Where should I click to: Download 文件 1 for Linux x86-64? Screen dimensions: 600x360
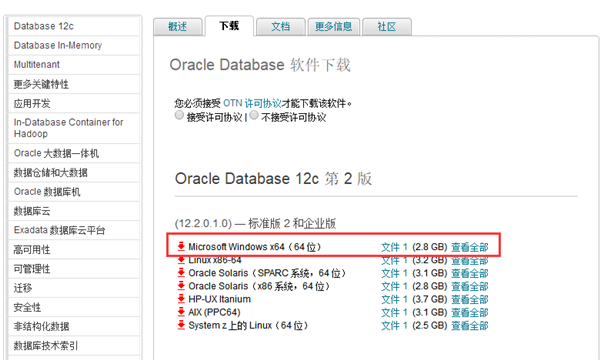[394, 261]
